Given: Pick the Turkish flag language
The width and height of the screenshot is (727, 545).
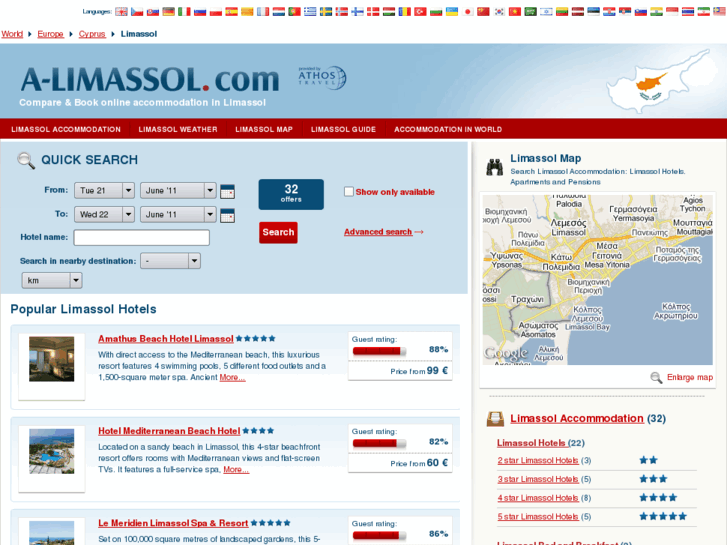Looking at the screenshot, I should tap(421, 12).
